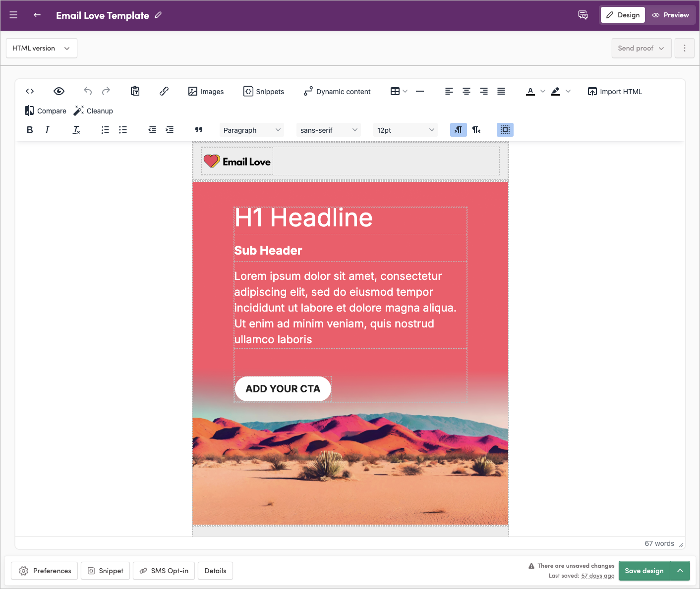This screenshot has height=589, width=700.
Task: Clear formatting with the italic Tx icon
Action: tap(76, 130)
